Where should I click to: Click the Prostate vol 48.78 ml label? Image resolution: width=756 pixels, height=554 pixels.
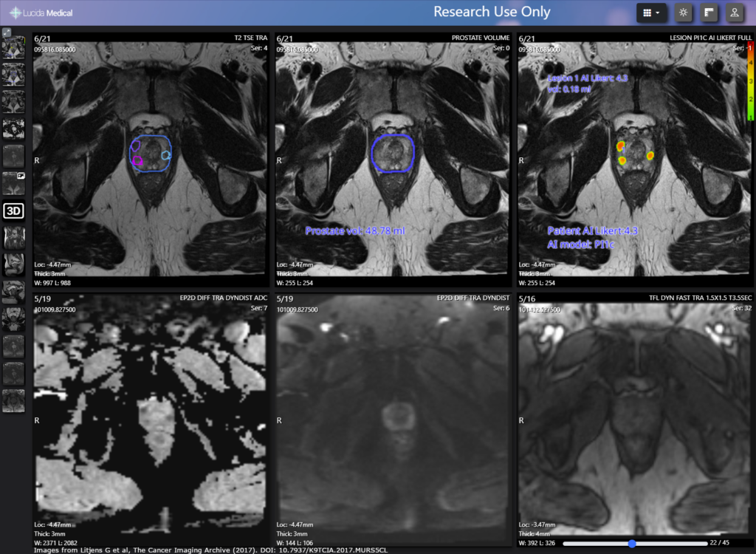(x=355, y=231)
